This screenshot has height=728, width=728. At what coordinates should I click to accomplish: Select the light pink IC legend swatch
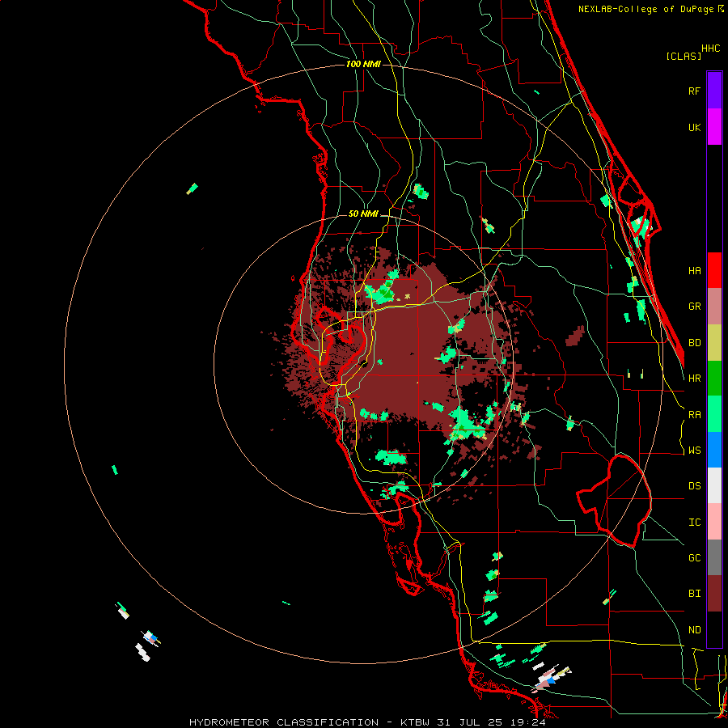[x=714, y=522]
